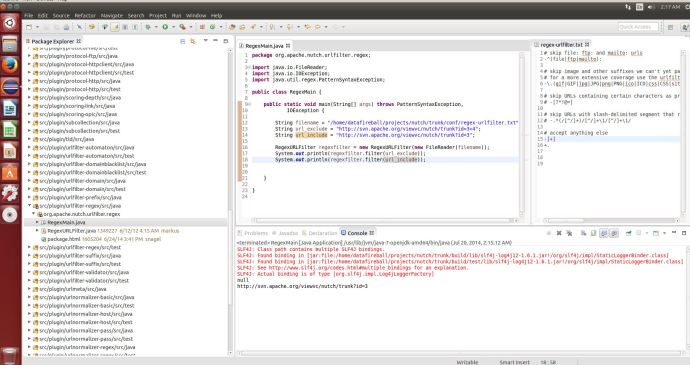Expand src/plugin/urlmeta/src/java in the tree
This screenshot has width=690, height=365.
[x=29, y=289]
